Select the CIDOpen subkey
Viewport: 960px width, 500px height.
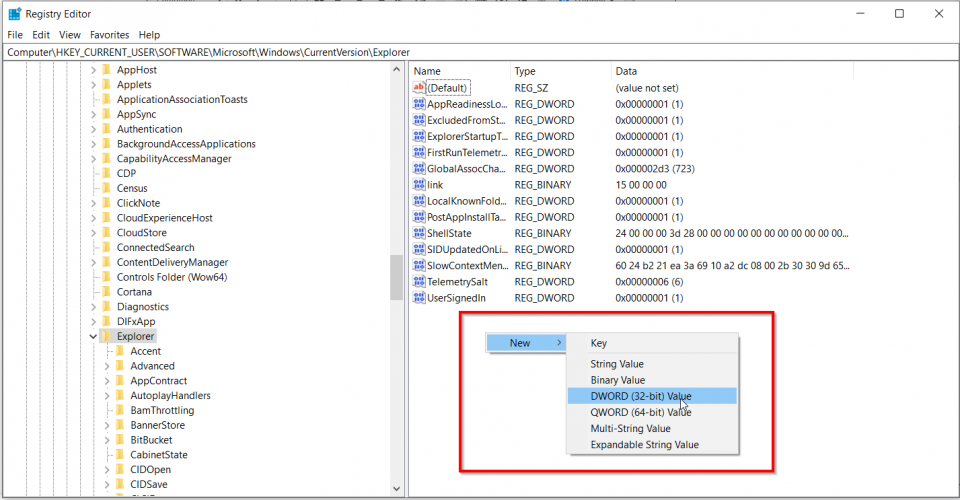pos(151,469)
